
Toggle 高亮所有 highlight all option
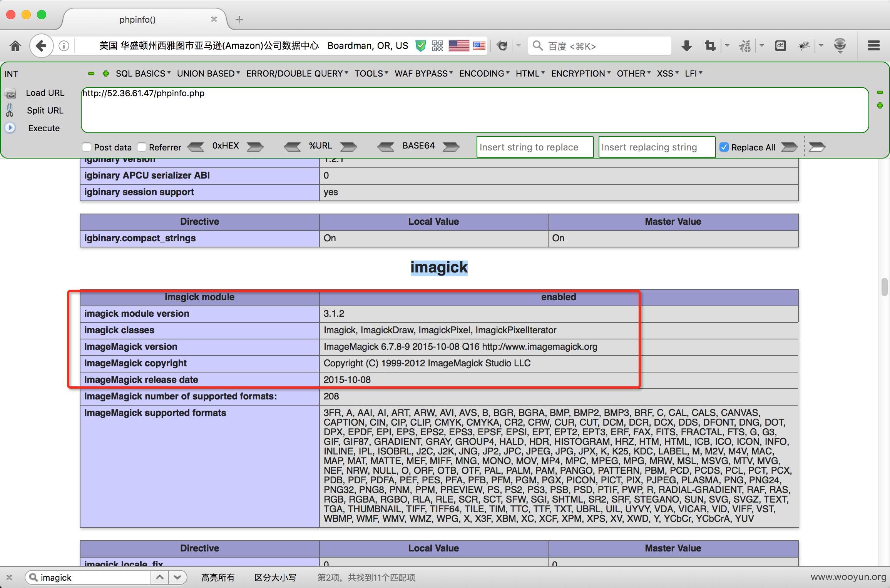218,577
